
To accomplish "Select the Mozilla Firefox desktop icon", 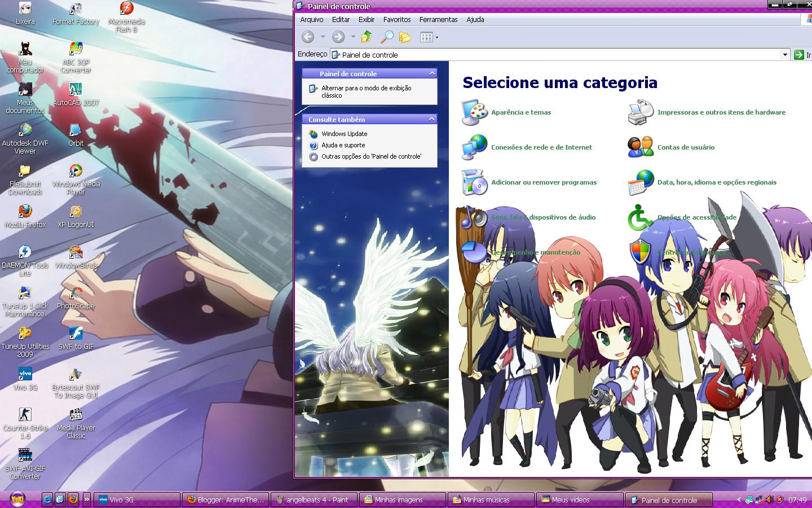I will tap(25, 217).
